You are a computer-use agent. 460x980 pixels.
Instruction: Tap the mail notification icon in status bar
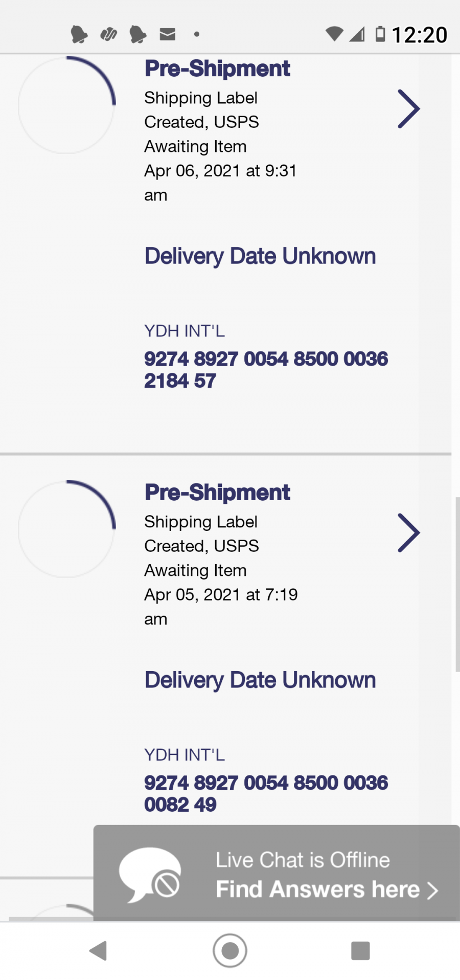coord(168,34)
